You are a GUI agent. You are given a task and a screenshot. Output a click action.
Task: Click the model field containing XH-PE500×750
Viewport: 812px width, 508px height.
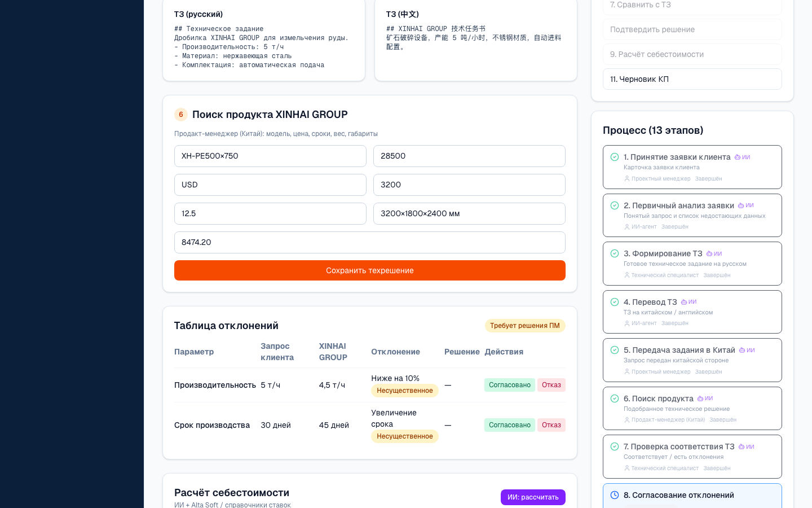point(270,156)
